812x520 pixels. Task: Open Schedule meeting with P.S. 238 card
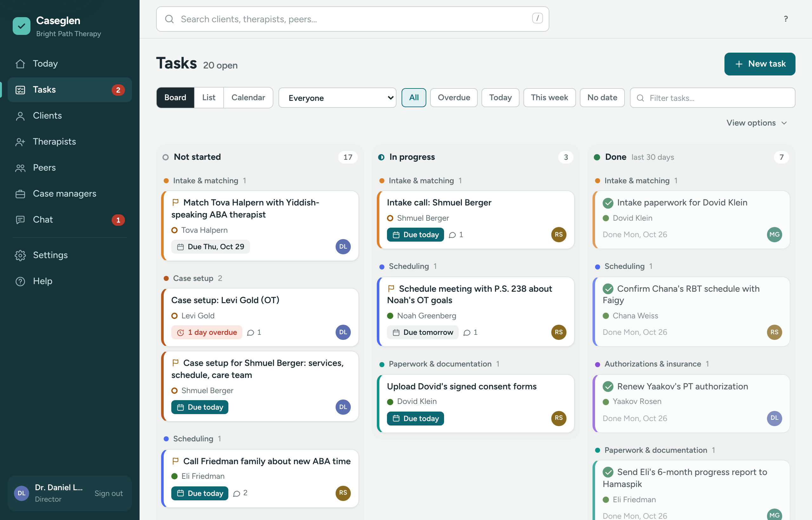[x=475, y=311]
